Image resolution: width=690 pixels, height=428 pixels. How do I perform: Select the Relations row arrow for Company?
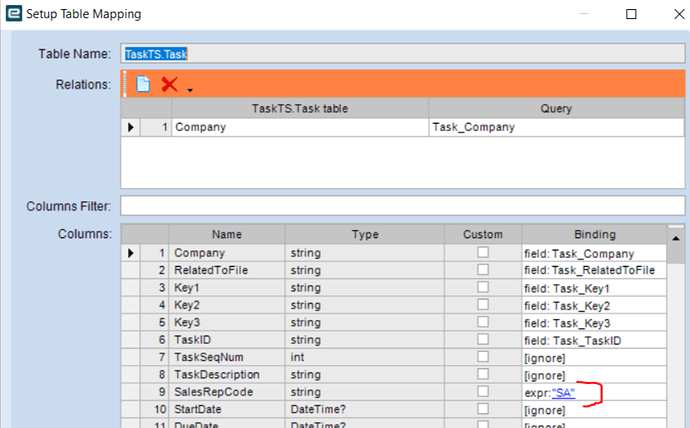(x=131, y=127)
